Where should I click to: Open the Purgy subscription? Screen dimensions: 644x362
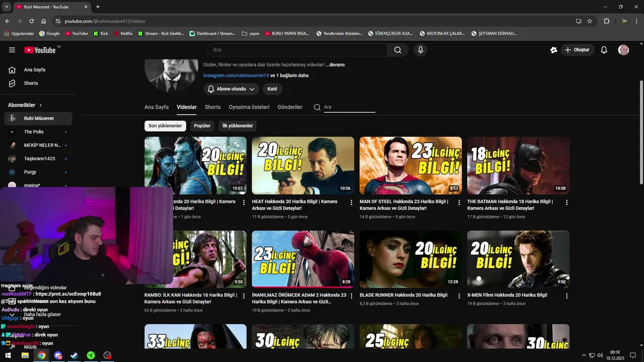38,172
